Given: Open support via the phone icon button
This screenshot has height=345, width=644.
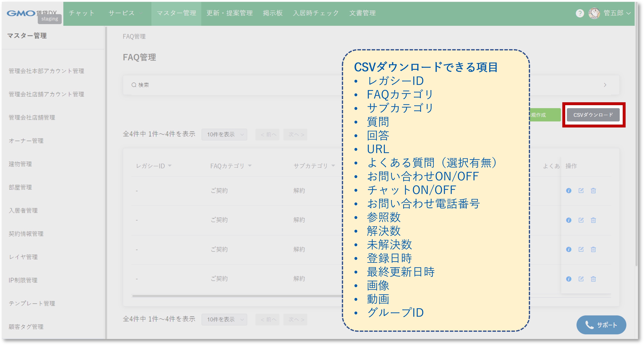Looking at the screenshot, I should point(601,325).
